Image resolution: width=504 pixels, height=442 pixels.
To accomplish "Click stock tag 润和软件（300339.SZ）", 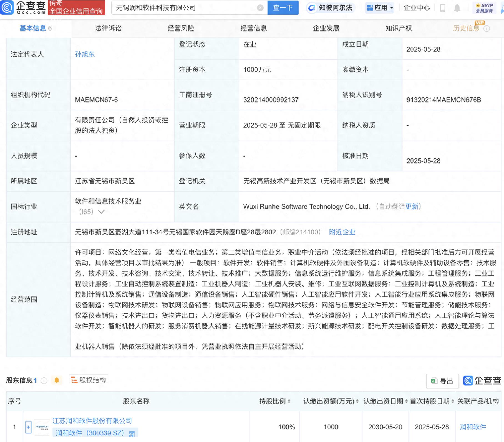I will (x=90, y=433).
